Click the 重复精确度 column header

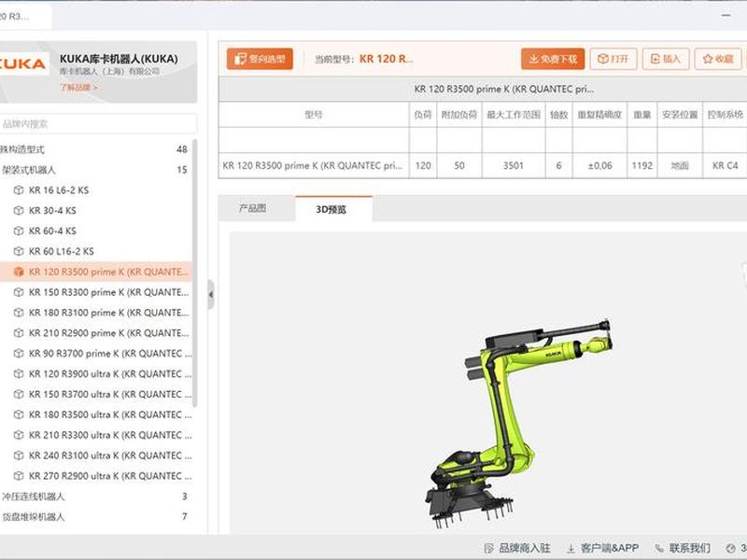tap(599, 114)
